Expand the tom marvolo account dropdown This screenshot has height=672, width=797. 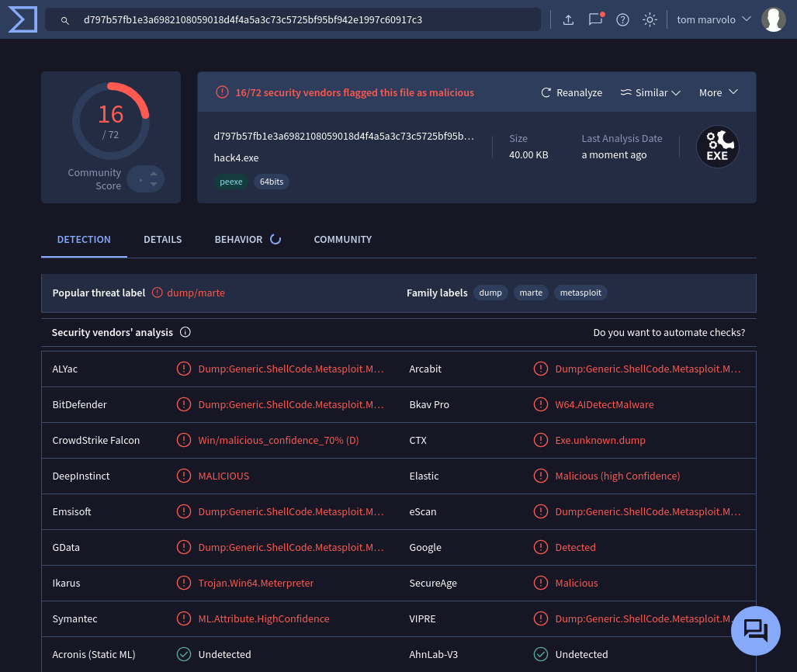coord(714,19)
